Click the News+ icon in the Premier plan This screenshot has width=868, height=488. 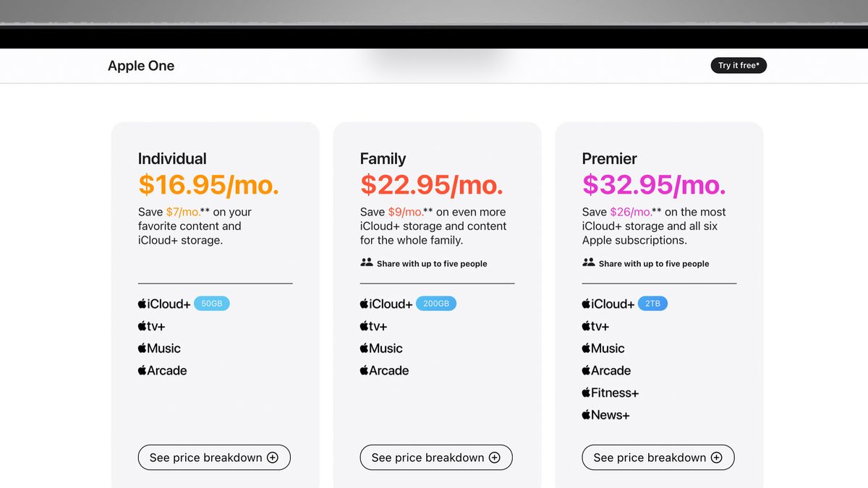(x=586, y=415)
